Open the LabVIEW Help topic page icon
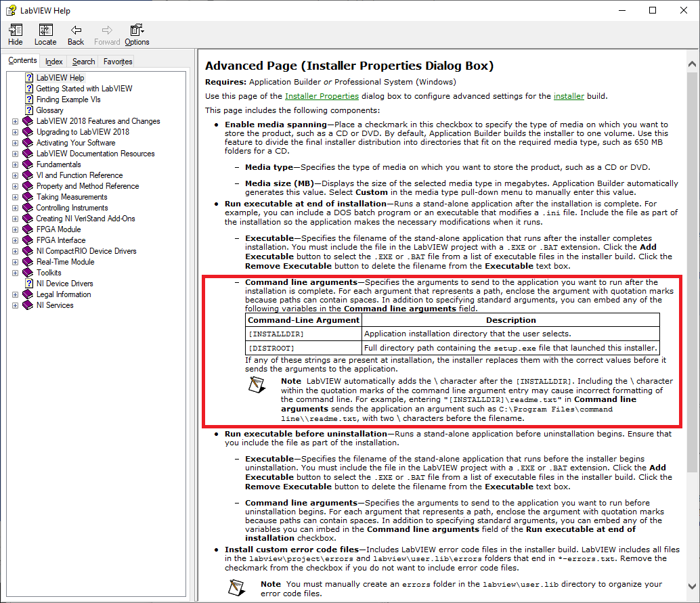 (x=29, y=78)
